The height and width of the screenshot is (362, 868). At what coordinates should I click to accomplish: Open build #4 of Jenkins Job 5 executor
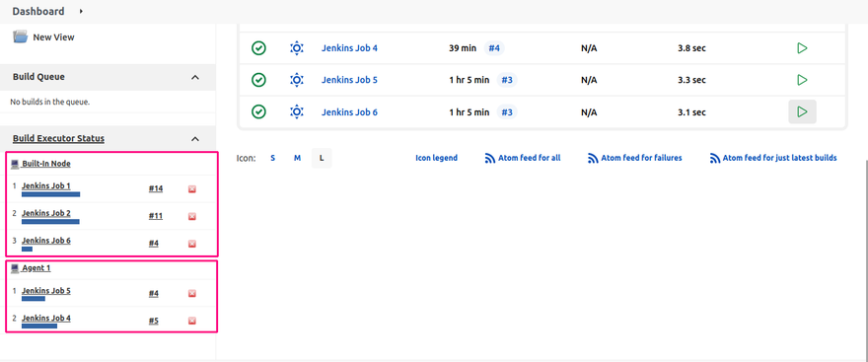click(153, 293)
